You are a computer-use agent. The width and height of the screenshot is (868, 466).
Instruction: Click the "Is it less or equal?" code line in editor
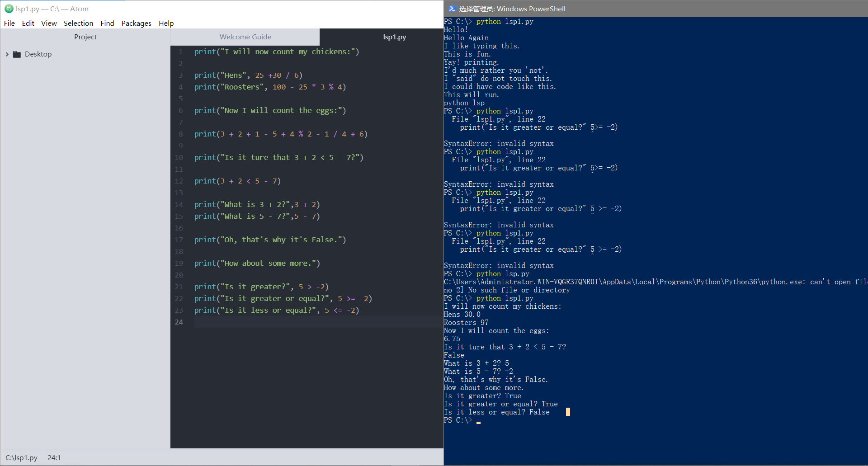tap(277, 311)
